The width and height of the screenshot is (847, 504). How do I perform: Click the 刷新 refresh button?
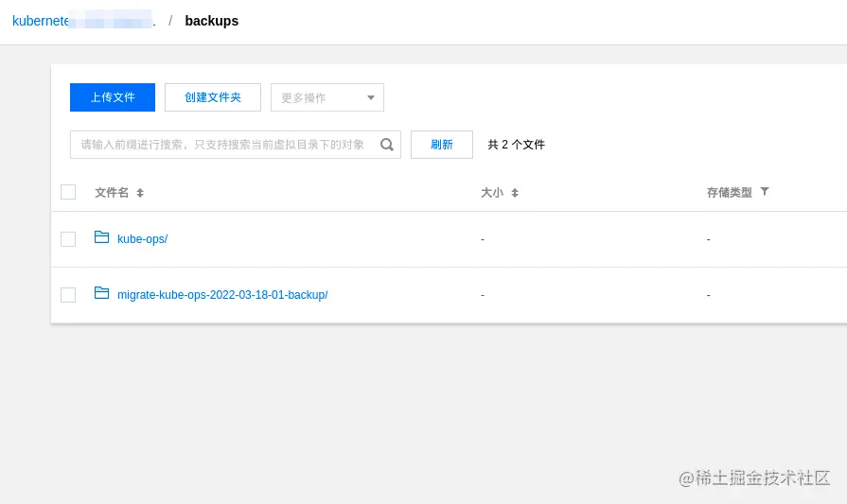pos(442,145)
